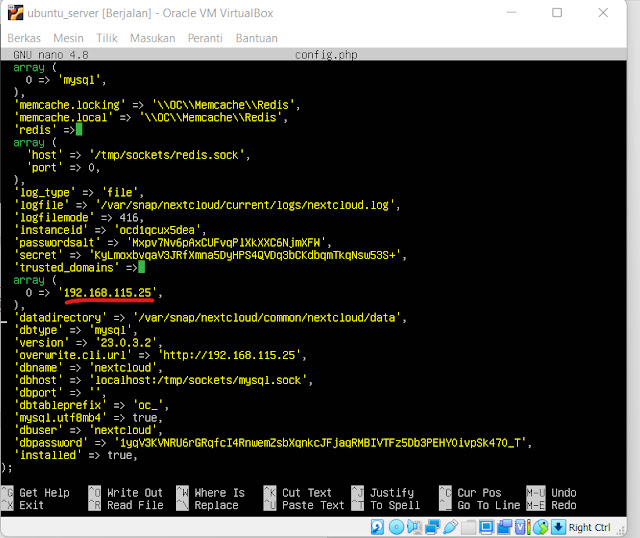The image size is (640, 538).
Task: Click the nano 'Go To Line' shortcut label
Action: pos(489,505)
